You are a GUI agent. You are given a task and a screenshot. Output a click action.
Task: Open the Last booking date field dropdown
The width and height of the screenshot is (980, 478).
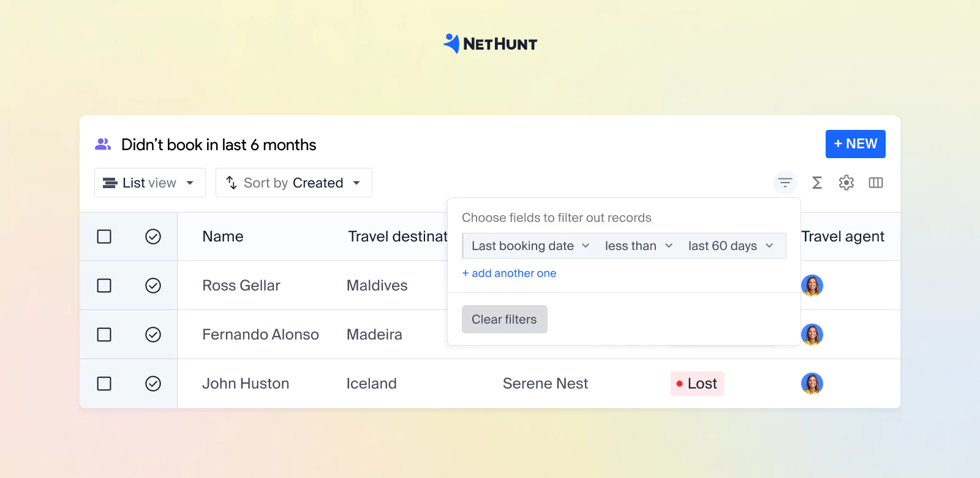click(x=530, y=246)
